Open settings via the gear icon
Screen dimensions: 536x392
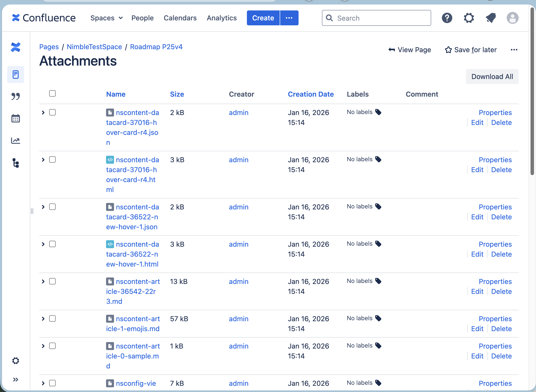469,18
